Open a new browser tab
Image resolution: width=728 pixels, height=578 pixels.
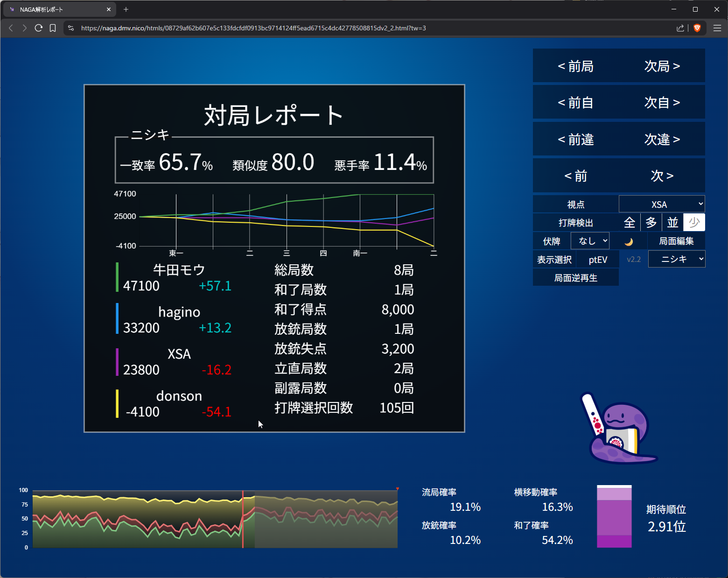click(x=126, y=9)
